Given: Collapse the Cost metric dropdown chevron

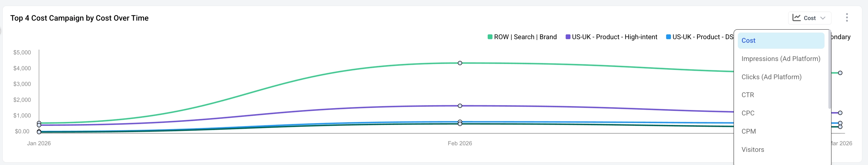Looking at the screenshot, I should [823, 18].
